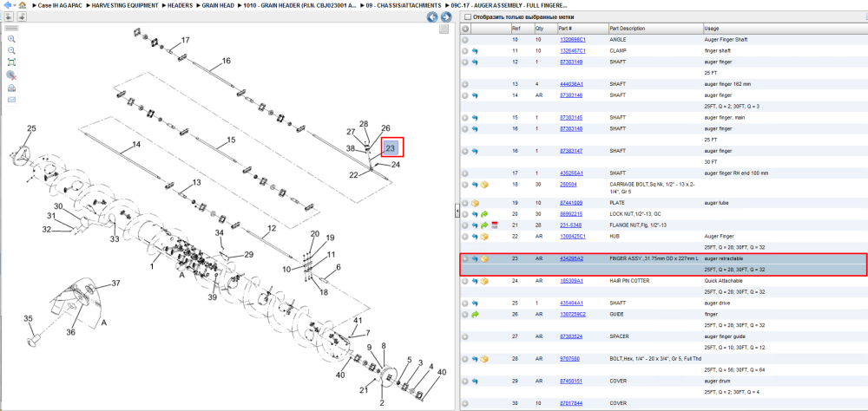
Task: Click box icon for FINGER ASSY row
Action: [484, 259]
